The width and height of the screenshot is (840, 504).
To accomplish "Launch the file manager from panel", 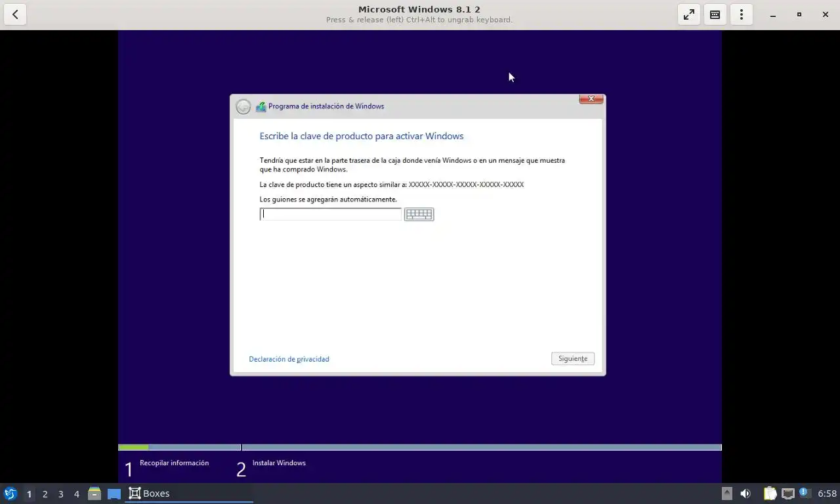I will 94,493.
